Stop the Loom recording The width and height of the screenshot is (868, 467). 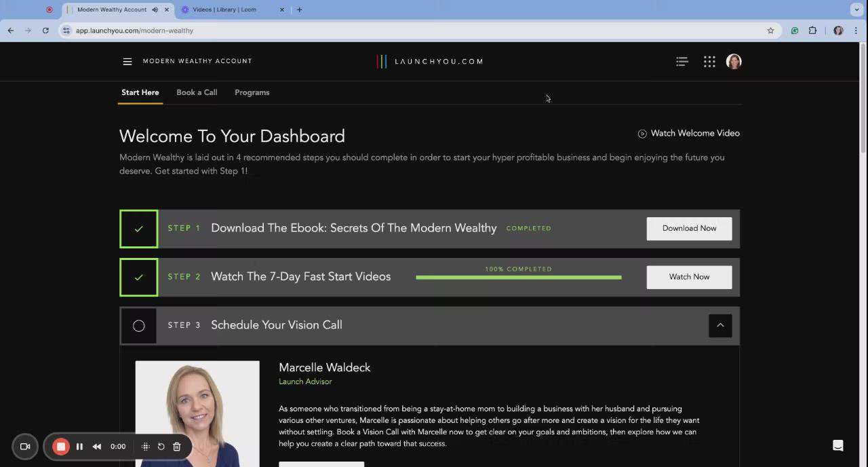(61, 447)
